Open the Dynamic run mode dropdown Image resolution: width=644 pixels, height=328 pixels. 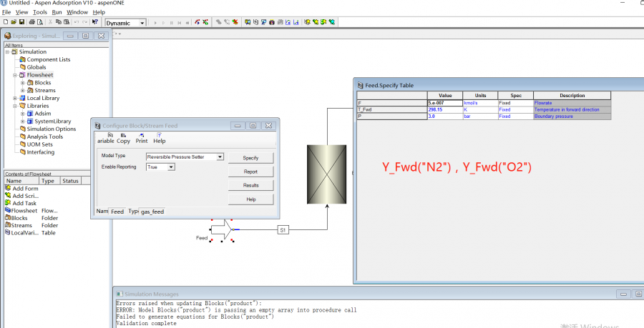(142, 23)
